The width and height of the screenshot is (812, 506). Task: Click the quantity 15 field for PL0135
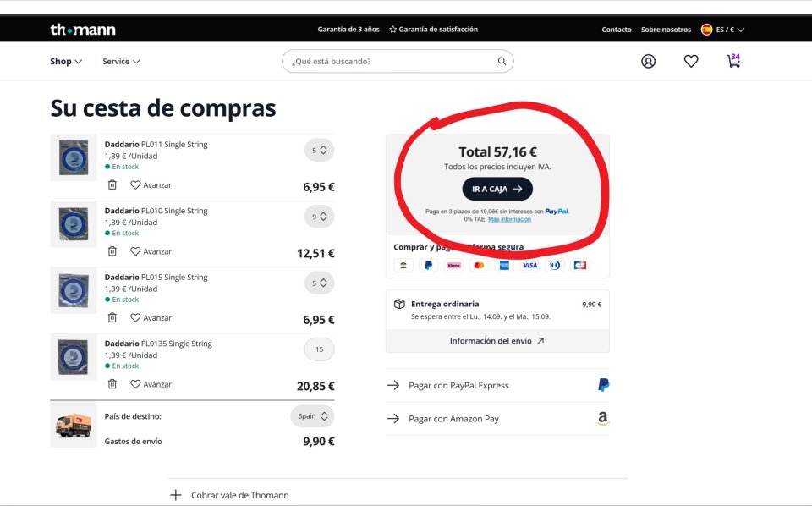pyautogui.click(x=319, y=349)
